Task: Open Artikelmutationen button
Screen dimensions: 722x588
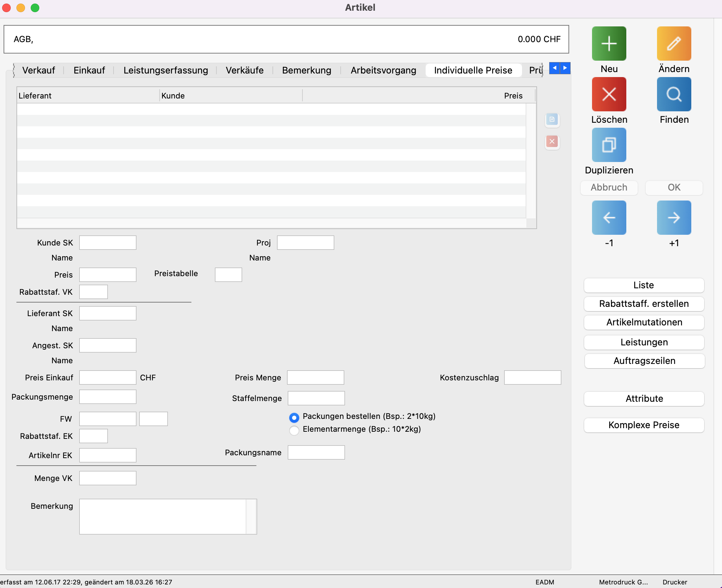Action: coord(644,322)
